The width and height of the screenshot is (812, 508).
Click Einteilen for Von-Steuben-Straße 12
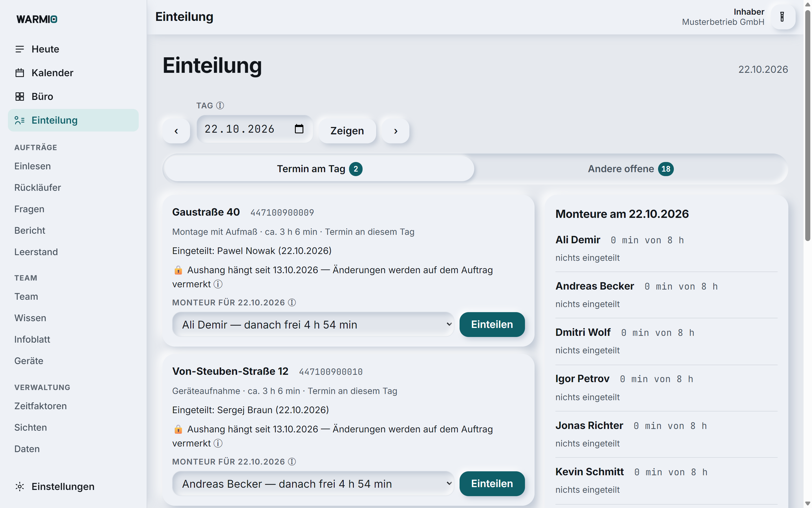tap(492, 483)
